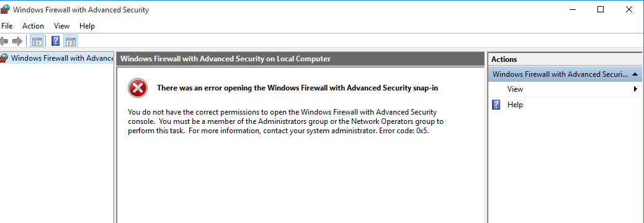
Task: Click the firewall icon in the console tree
Action: (x=4, y=58)
